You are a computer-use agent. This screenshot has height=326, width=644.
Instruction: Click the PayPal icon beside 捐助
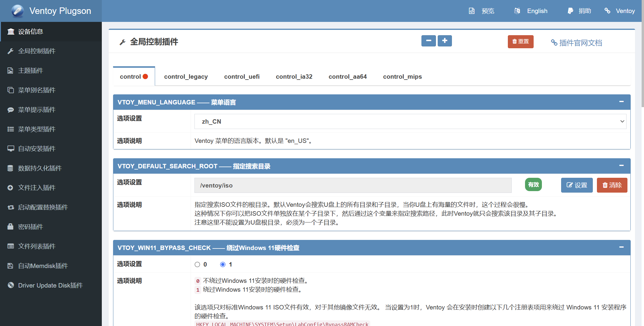pos(570,11)
